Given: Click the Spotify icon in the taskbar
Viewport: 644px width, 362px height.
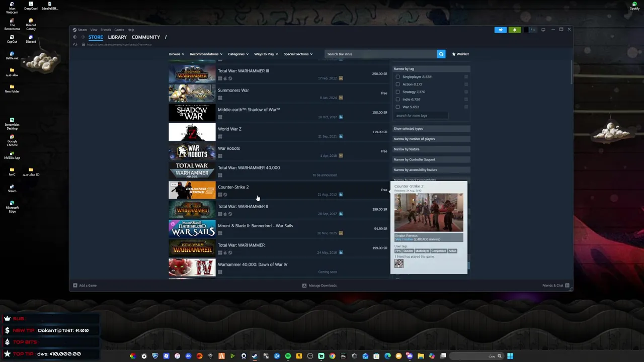Looking at the screenshot, I should [288, 356].
